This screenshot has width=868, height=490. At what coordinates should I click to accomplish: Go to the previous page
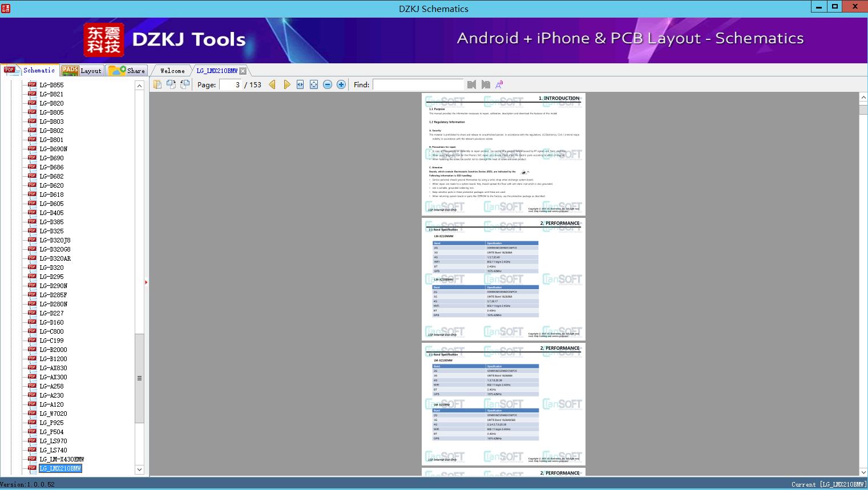(x=272, y=84)
